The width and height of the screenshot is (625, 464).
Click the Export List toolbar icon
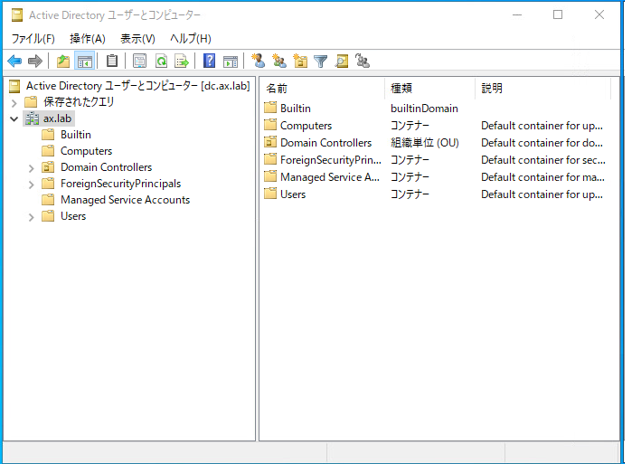tap(182, 61)
